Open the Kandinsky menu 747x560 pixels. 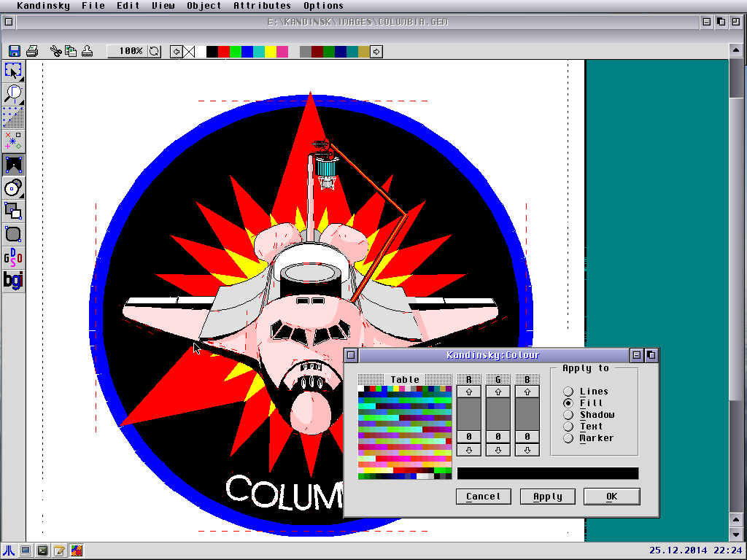tap(43, 6)
